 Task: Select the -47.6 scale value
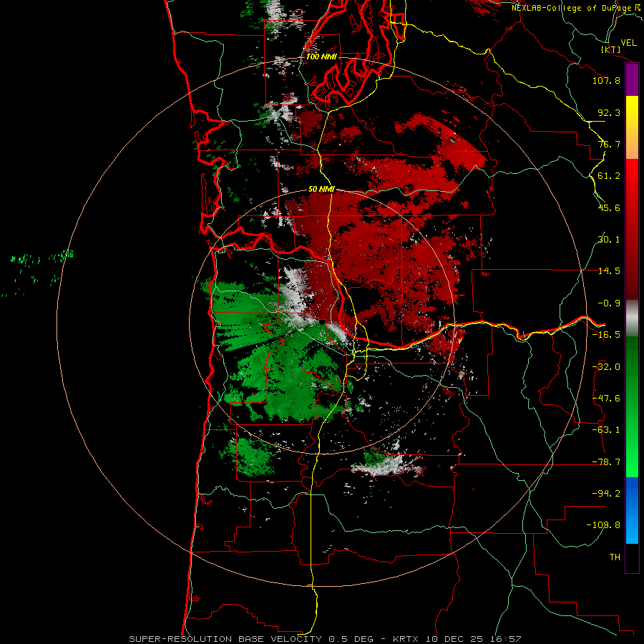606,399
